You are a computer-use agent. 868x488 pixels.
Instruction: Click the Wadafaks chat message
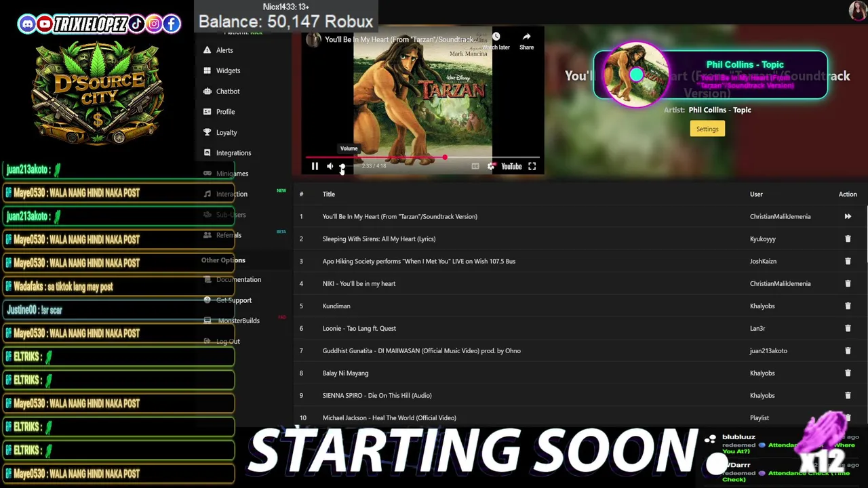tap(119, 287)
